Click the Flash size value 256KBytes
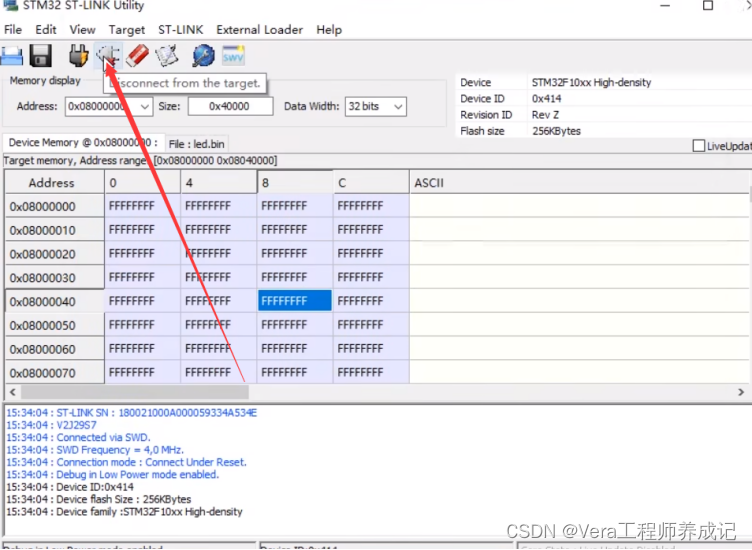 [556, 131]
